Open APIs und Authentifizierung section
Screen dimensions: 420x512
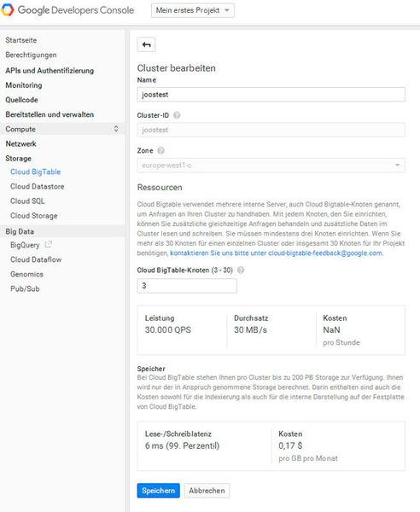(50, 71)
